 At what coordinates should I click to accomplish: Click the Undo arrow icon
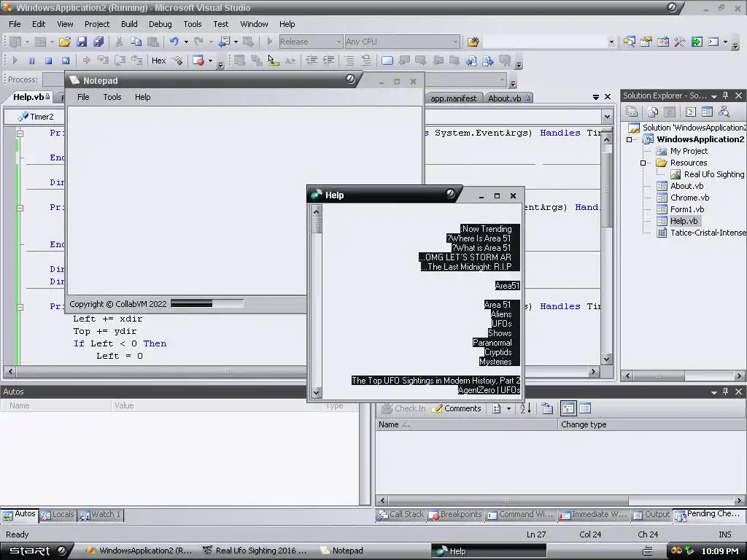(x=174, y=42)
